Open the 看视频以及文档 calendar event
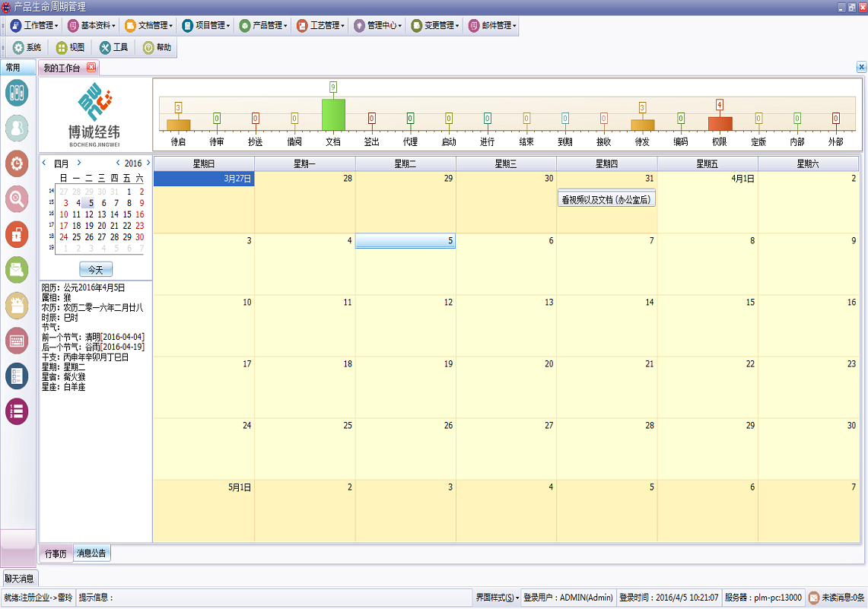868x609 pixels. [606, 200]
